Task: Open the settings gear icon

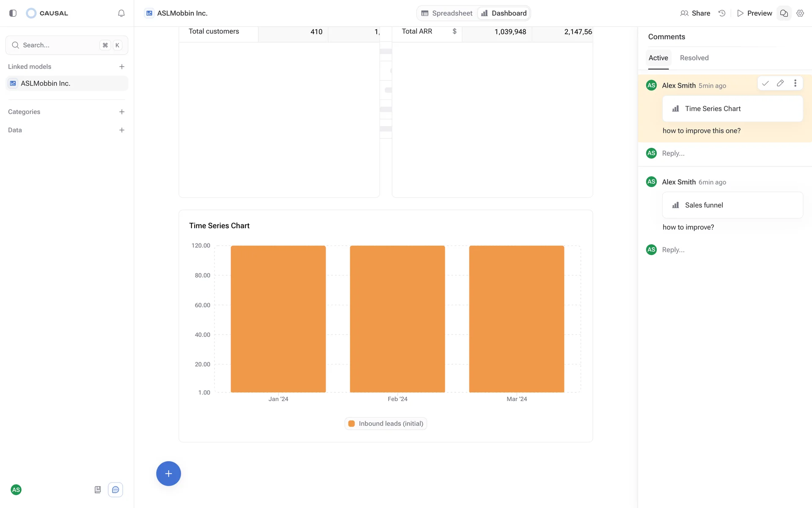Action: pos(800,13)
